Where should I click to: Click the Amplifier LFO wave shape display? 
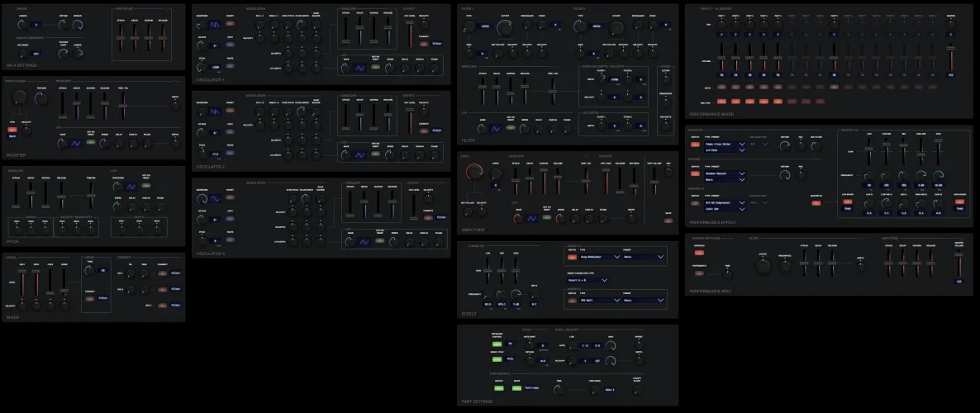pos(532,218)
